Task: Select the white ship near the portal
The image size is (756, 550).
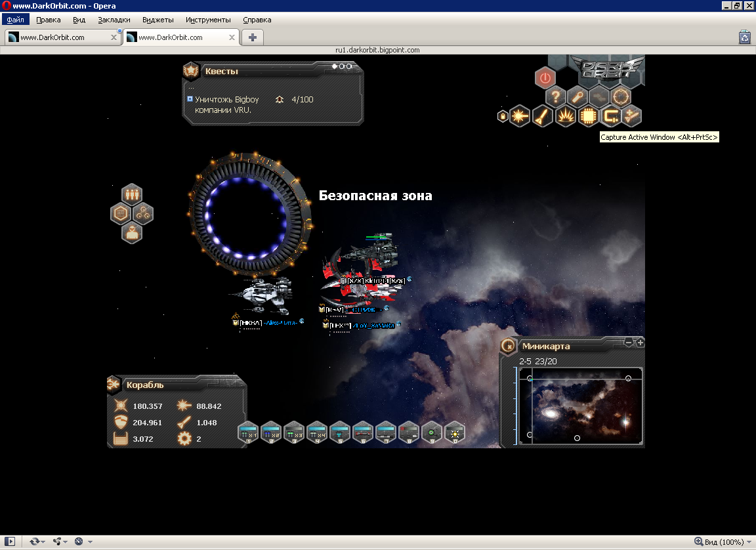Action: point(262,295)
